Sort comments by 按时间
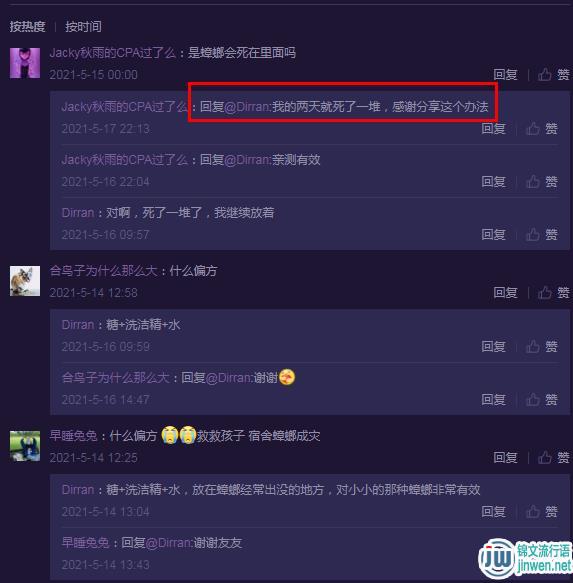The width and height of the screenshot is (573, 583). point(83,26)
